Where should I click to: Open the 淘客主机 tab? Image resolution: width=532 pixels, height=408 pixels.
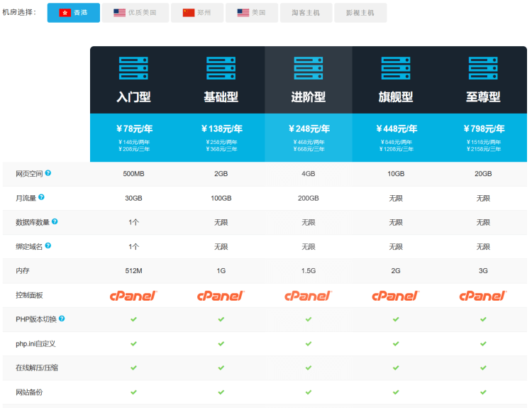coord(306,13)
